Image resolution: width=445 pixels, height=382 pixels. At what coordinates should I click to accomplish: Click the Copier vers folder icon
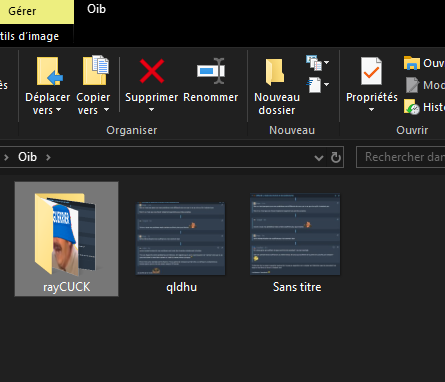pos(96,70)
